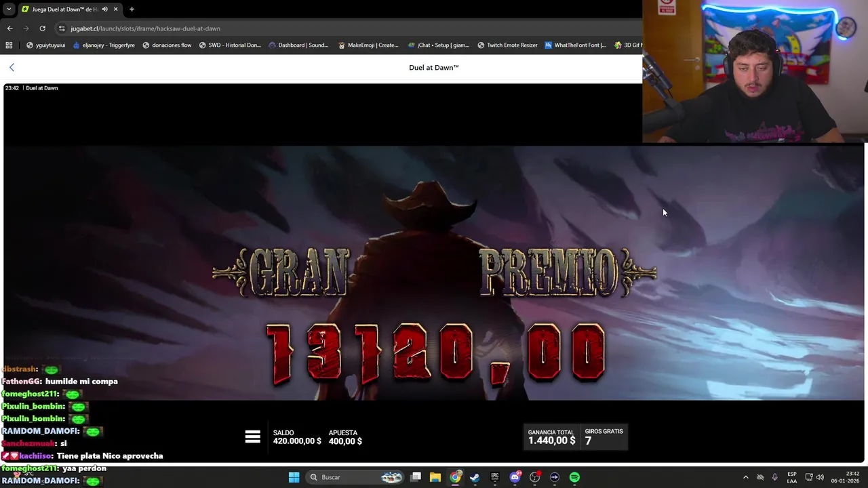The height and width of the screenshot is (488, 868).
Task: Open Epic Games Launcher from taskbar
Action: [495, 477]
